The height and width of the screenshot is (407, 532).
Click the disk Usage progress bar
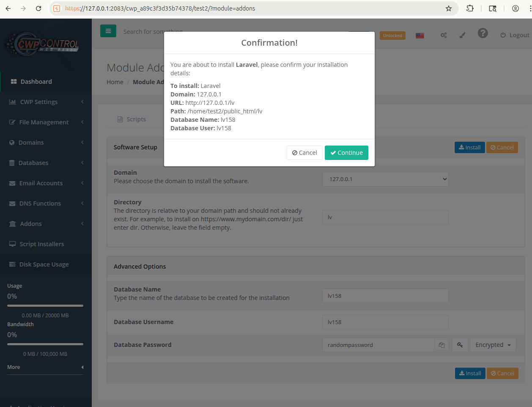(x=45, y=305)
